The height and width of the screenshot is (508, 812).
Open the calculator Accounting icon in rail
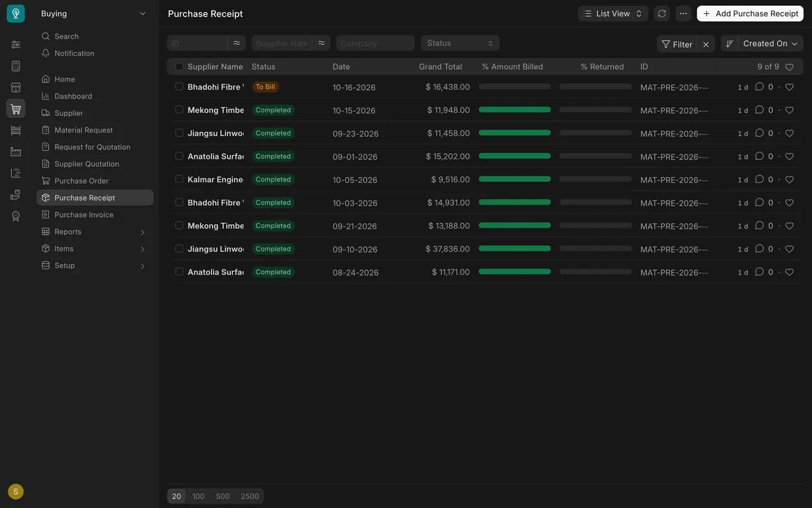click(x=16, y=66)
